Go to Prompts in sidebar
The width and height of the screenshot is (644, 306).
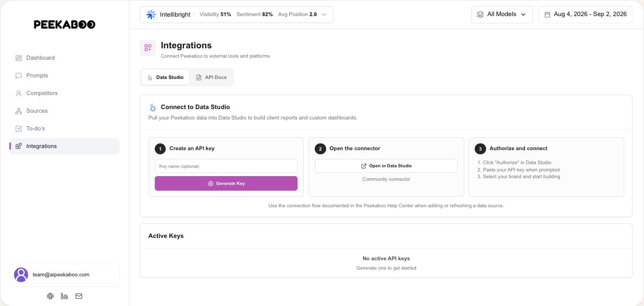point(64,75)
